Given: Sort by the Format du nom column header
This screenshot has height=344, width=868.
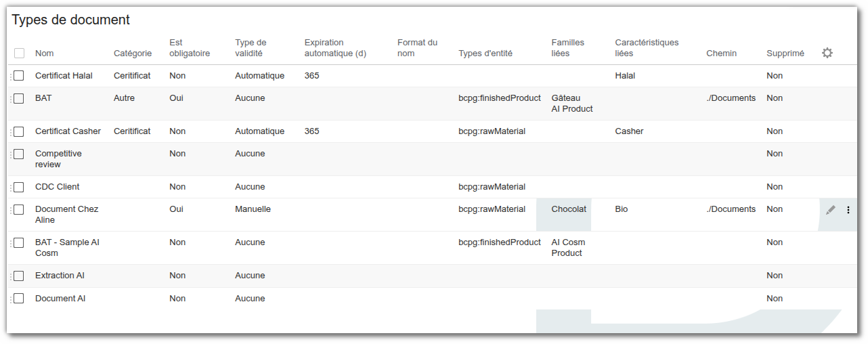Looking at the screenshot, I should point(417,47).
